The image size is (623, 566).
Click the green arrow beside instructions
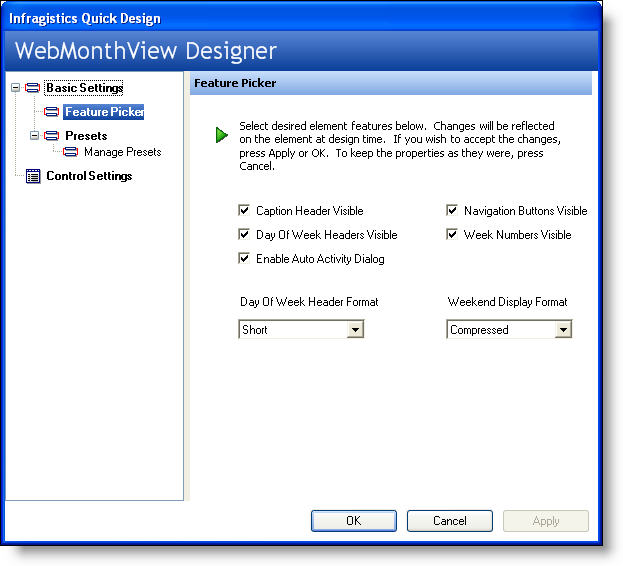click(221, 135)
